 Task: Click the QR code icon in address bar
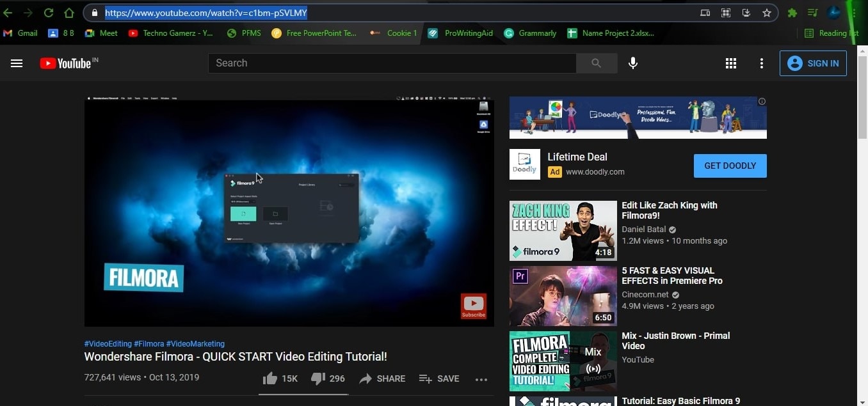point(726,13)
